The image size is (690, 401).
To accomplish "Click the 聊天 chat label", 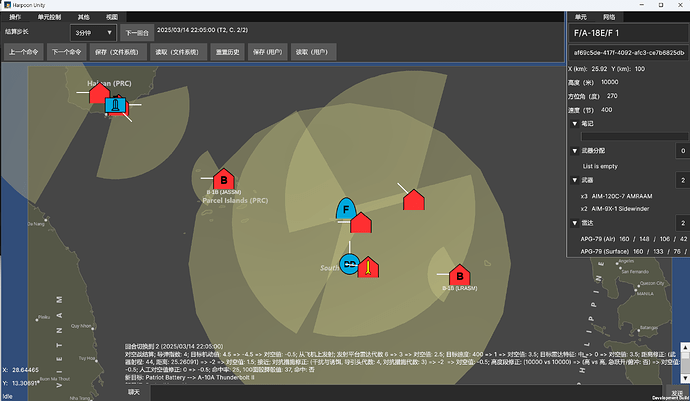I will click(134, 392).
